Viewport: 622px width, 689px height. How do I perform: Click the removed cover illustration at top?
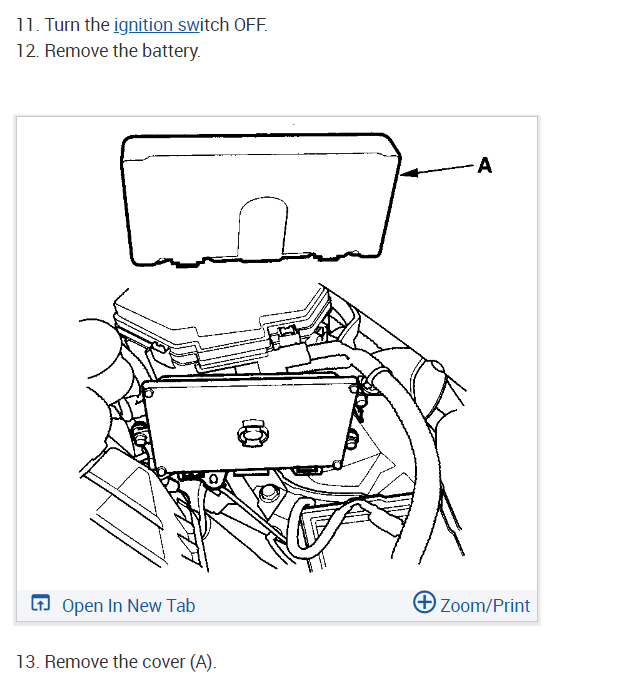tap(260, 200)
